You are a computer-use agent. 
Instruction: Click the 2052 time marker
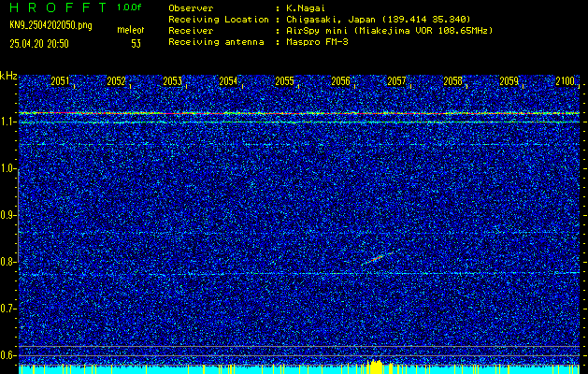[116, 81]
